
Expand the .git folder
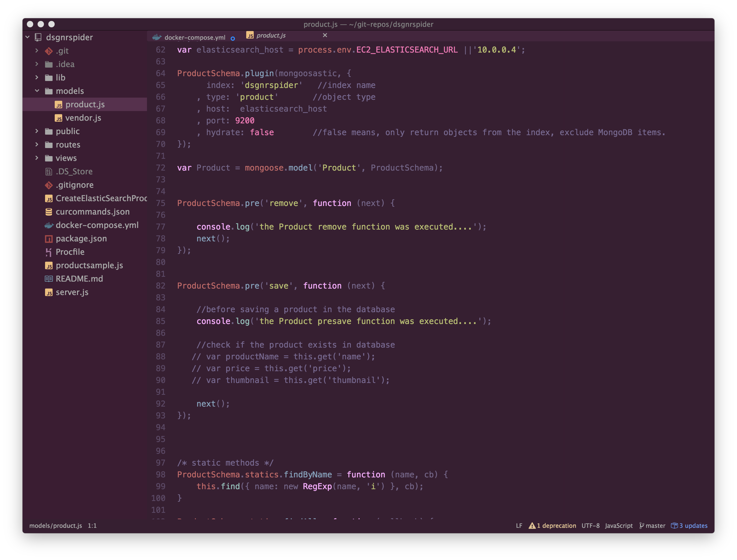point(37,51)
